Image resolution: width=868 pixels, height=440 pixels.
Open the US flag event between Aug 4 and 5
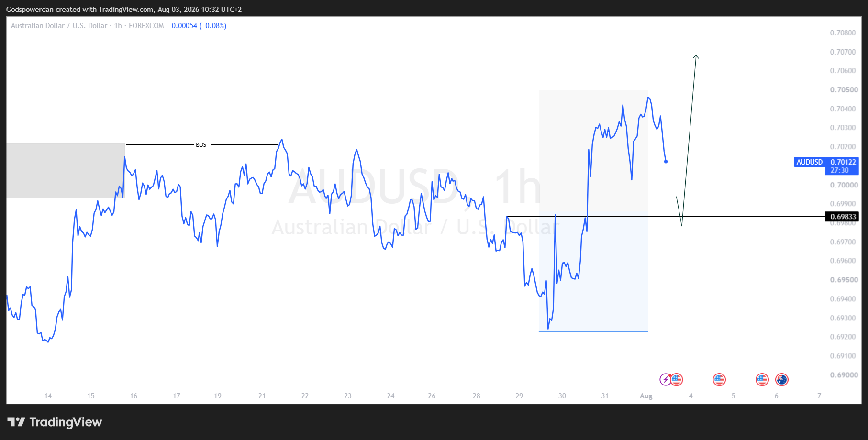pyautogui.click(x=719, y=380)
